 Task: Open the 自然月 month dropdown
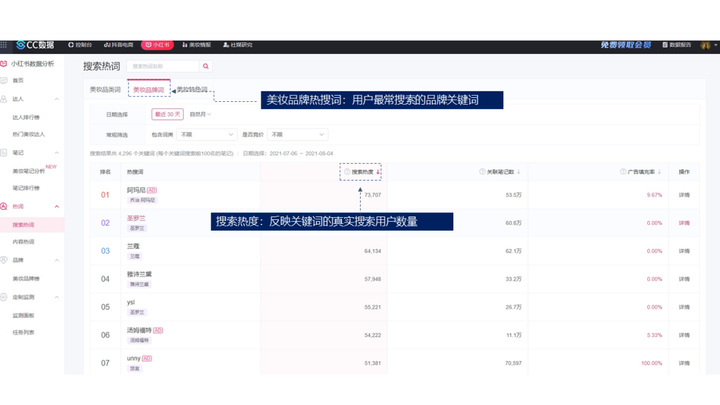click(200, 114)
